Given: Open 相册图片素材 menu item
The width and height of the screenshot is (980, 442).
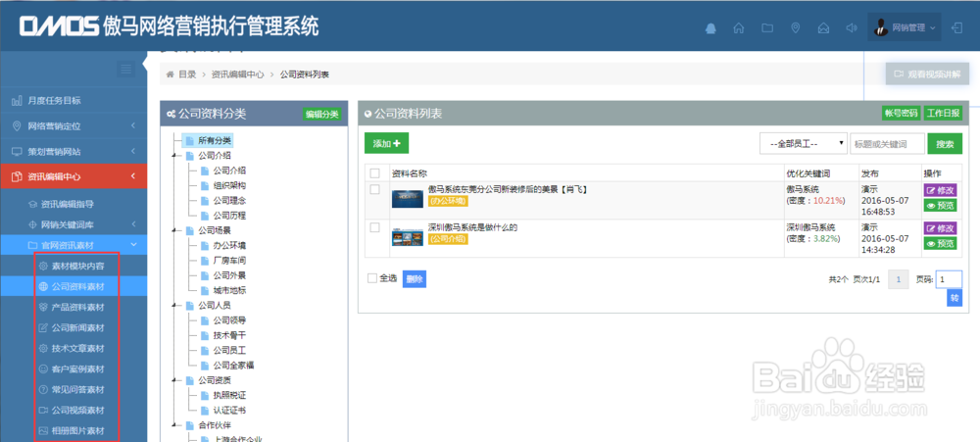Looking at the screenshot, I should [73, 431].
